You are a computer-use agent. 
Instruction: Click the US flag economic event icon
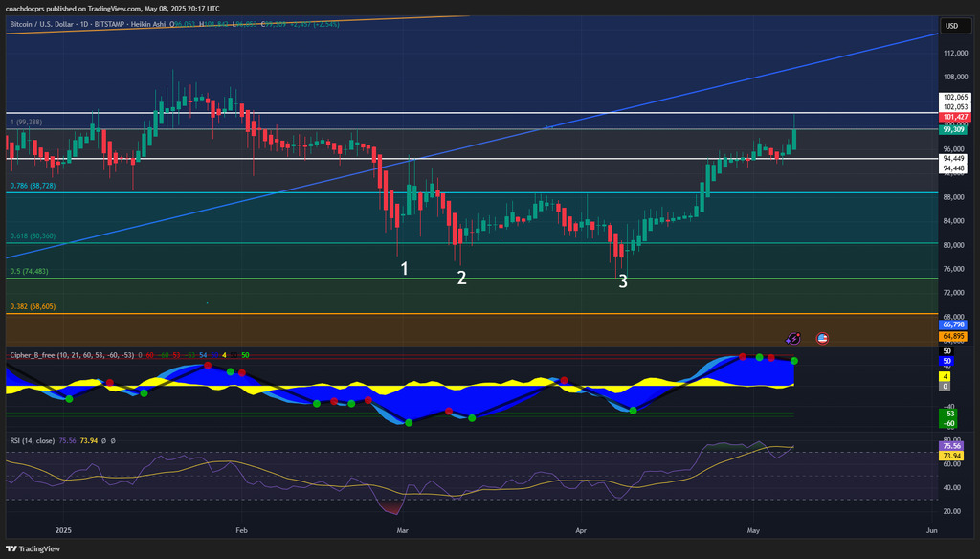(821, 338)
